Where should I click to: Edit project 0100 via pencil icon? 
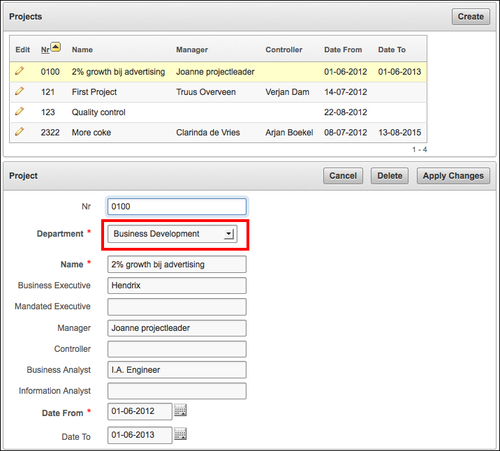point(19,71)
